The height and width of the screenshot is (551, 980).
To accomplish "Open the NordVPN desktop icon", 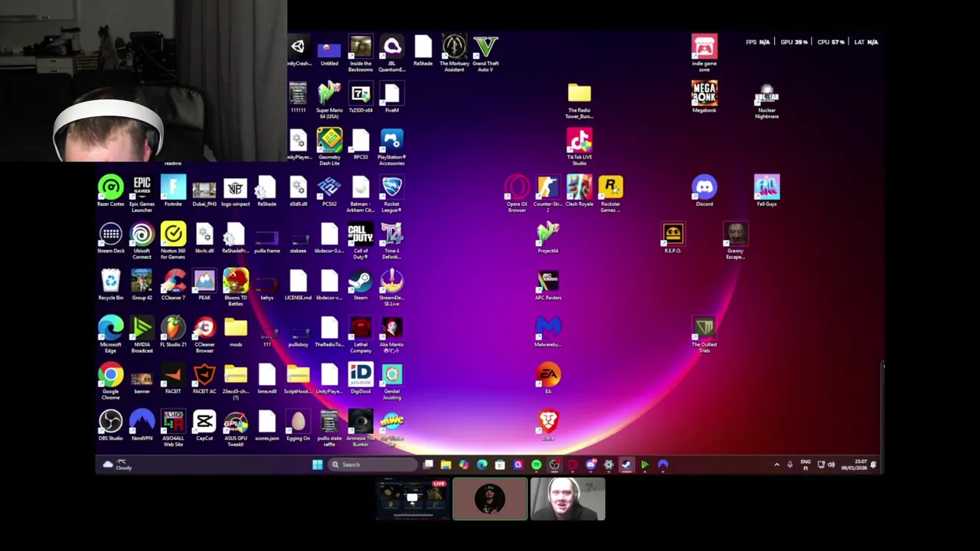I will tap(142, 424).
